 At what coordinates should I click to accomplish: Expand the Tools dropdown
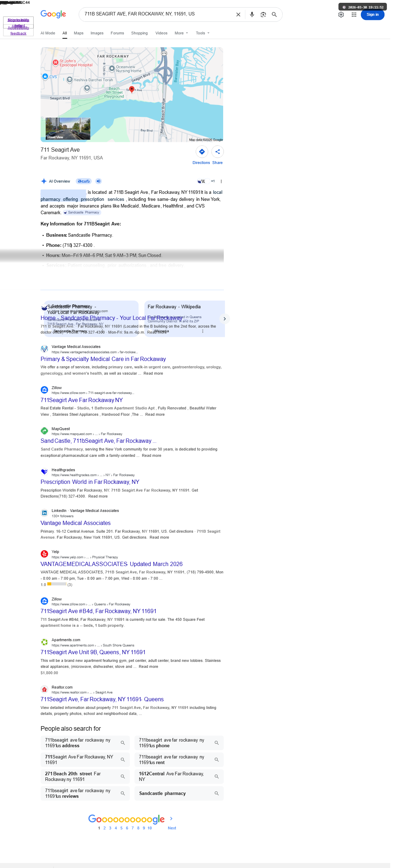(x=202, y=33)
